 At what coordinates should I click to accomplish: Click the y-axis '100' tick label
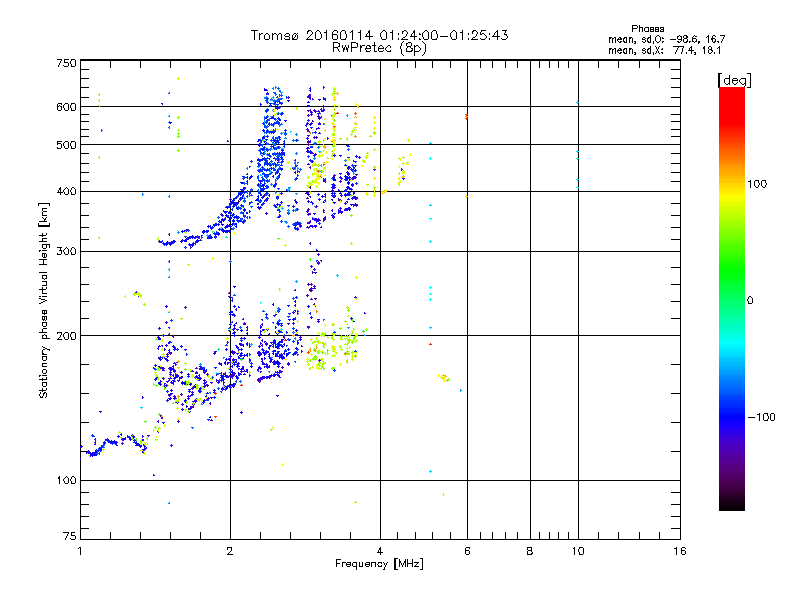(x=66, y=480)
